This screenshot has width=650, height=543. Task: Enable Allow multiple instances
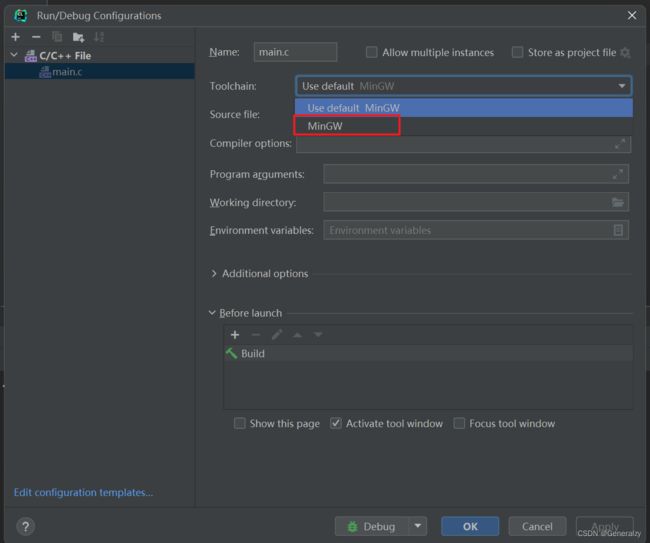pos(371,52)
